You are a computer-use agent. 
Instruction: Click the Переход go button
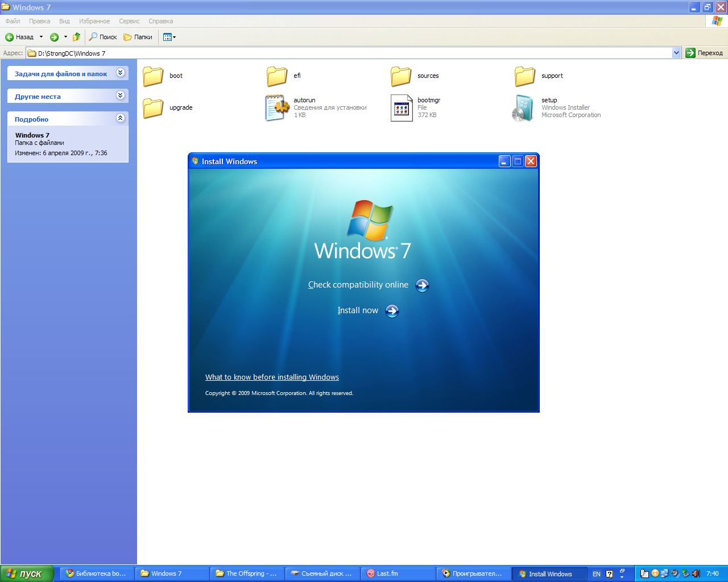tap(704, 53)
